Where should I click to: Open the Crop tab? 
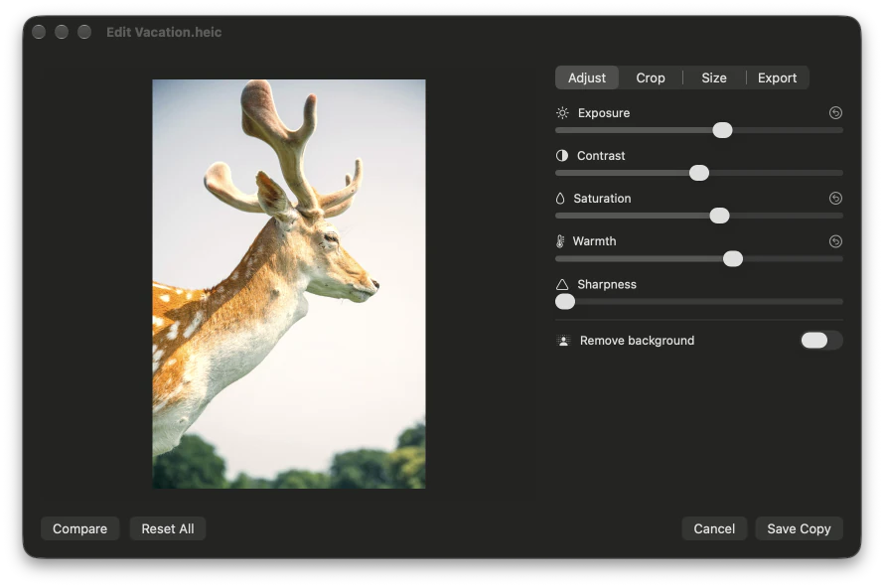[x=651, y=77]
